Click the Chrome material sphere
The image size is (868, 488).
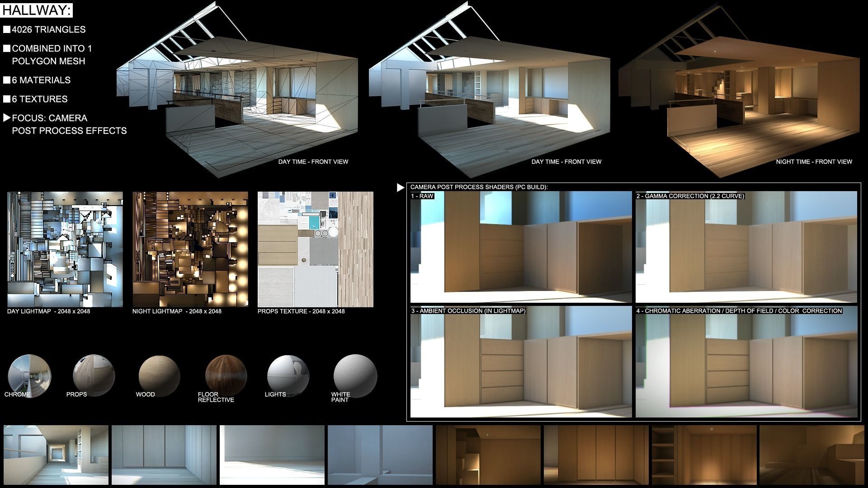(29, 375)
